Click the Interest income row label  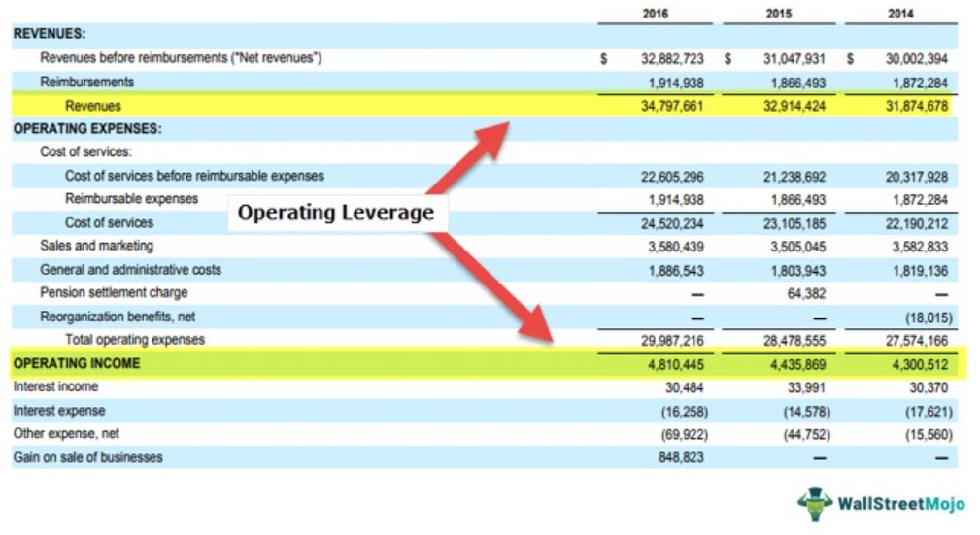coord(55,386)
